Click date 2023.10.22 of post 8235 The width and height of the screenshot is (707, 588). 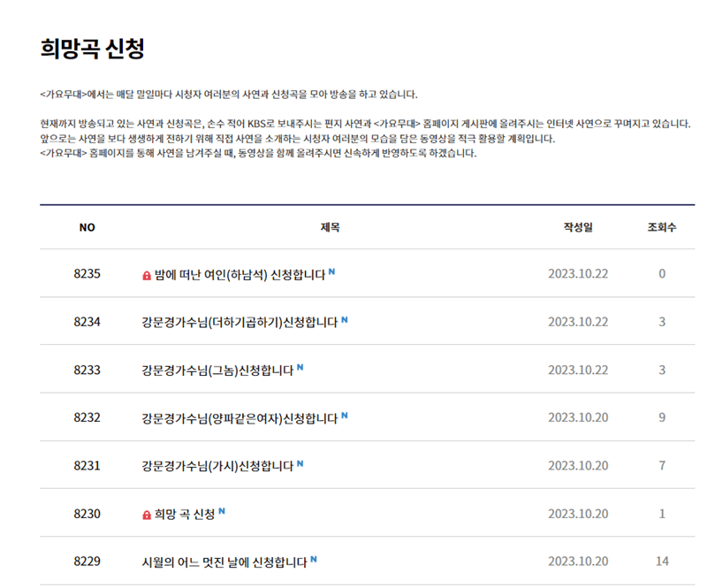578,273
